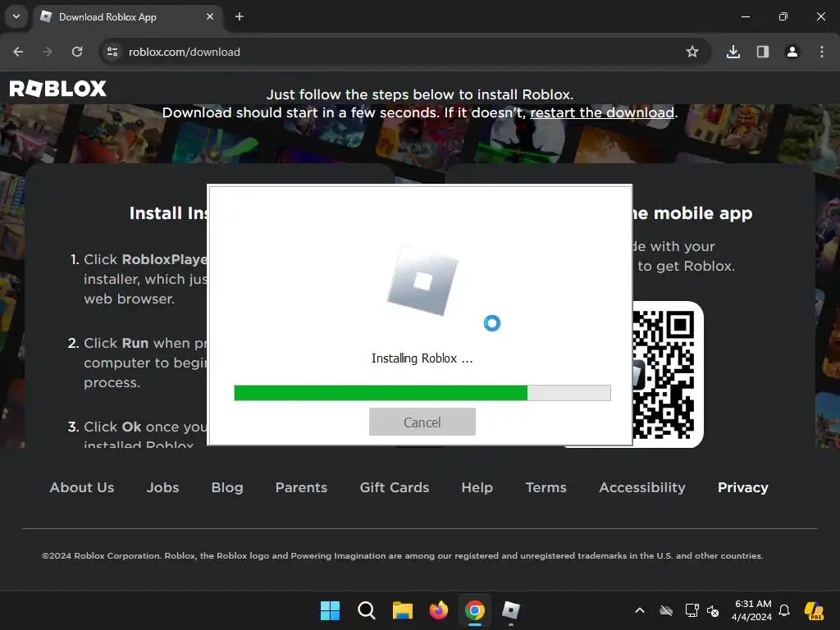
Task: Click the Roblox logo in header
Action: (x=58, y=89)
